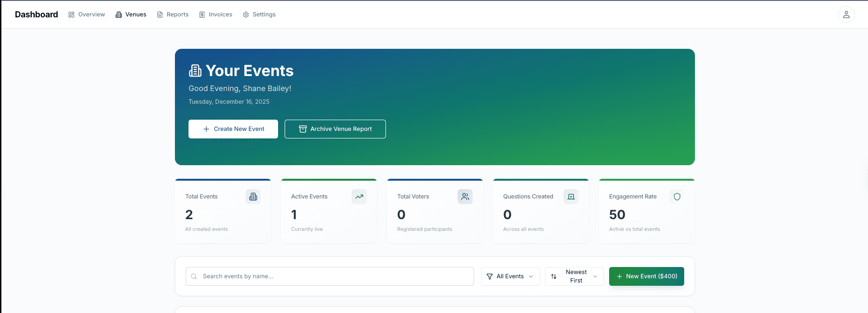
Task: Switch to the Reports tab
Action: pos(173,15)
